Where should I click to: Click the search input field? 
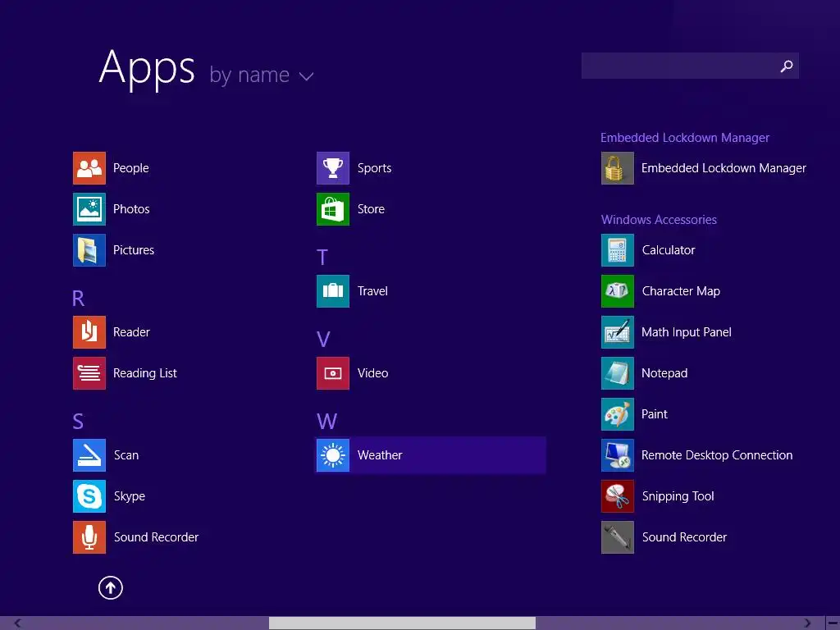[x=690, y=66]
